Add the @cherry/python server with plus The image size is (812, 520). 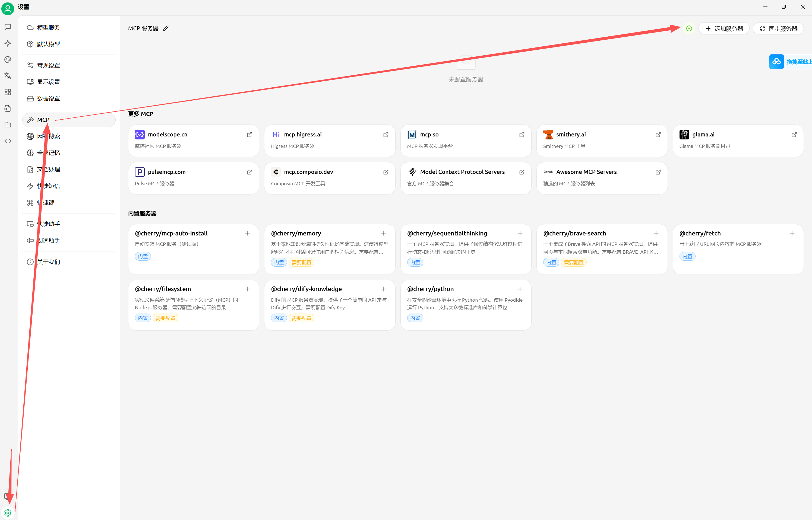click(x=520, y=289)
